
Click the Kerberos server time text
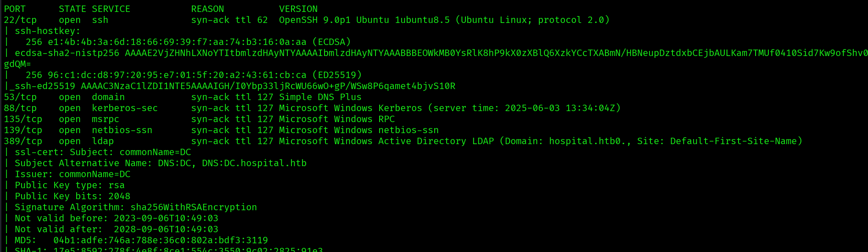coord(524,108)
